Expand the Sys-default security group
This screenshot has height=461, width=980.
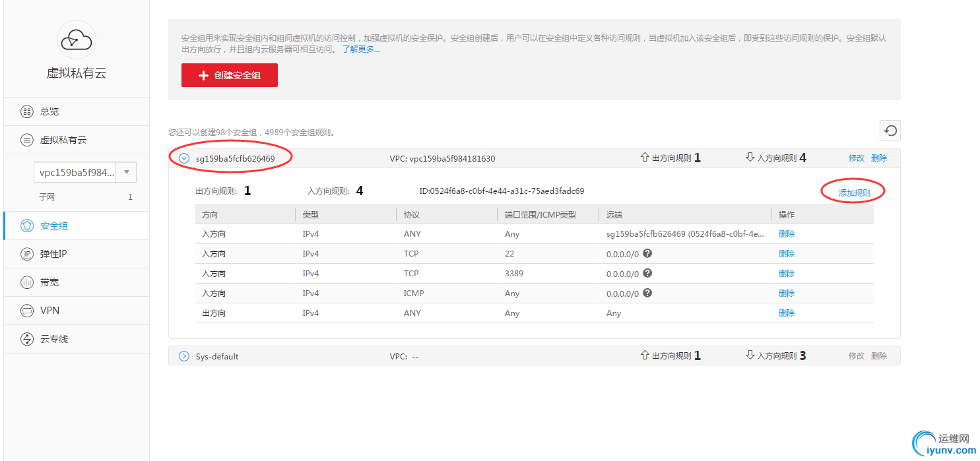(184, 356)
